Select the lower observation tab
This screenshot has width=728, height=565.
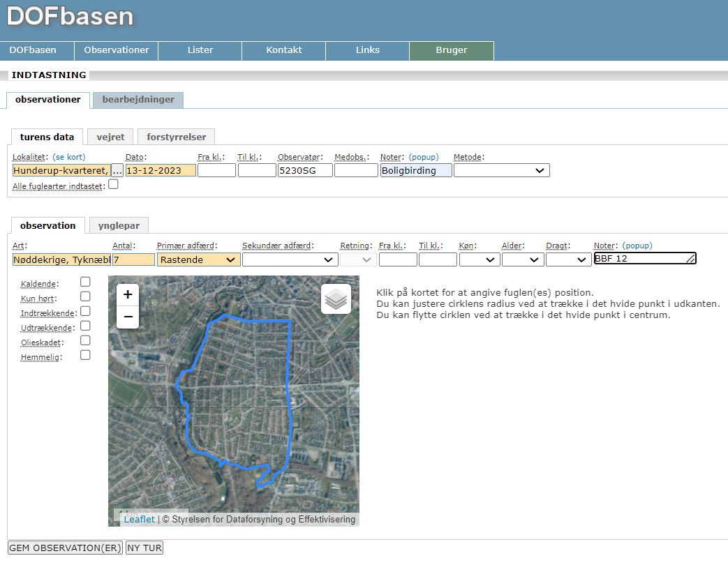coord(48,225)
